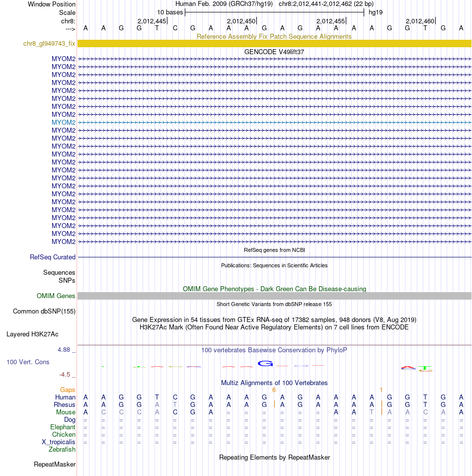Image resolution: width=472 pixels, height=476 pixels.
Task: Click the C base in the Human alignment row
Action: point(175,397)
